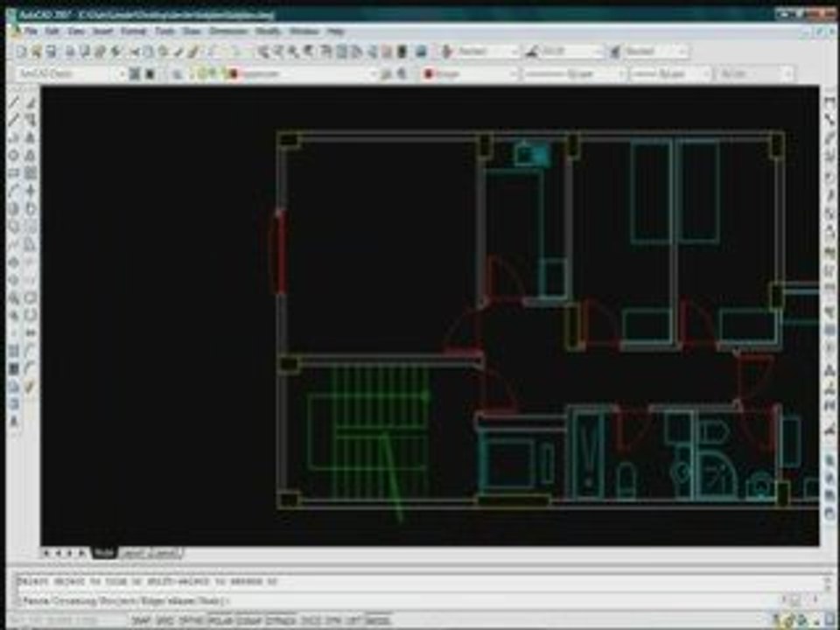
Task: Click the command line input area
Action: [396, 600]
